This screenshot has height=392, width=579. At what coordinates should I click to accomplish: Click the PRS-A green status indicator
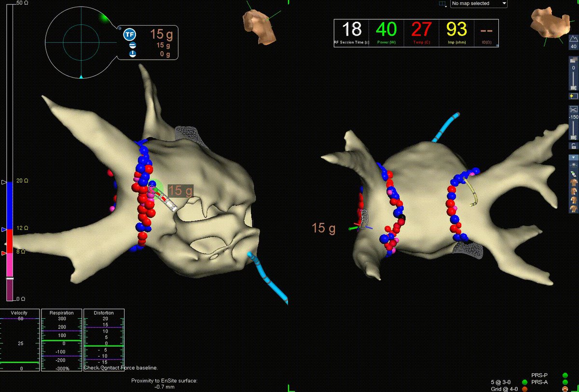pyautogui.click(x=565, y=382)
